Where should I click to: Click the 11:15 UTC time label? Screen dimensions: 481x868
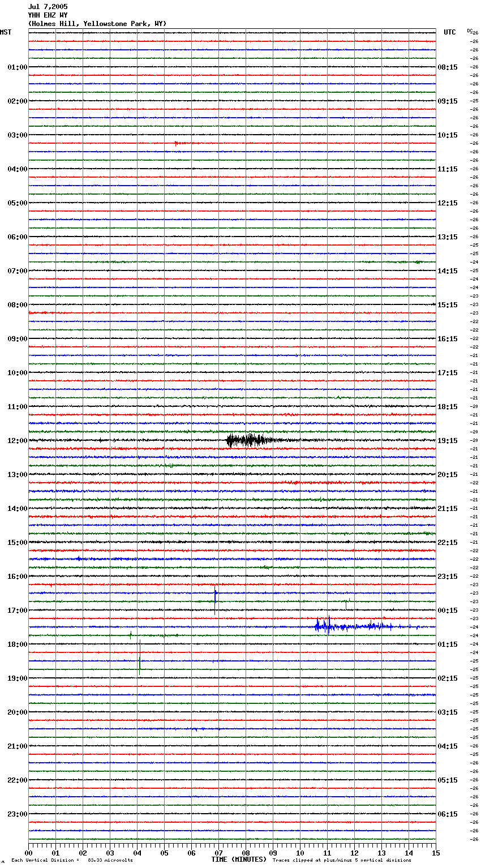[448, 169]
